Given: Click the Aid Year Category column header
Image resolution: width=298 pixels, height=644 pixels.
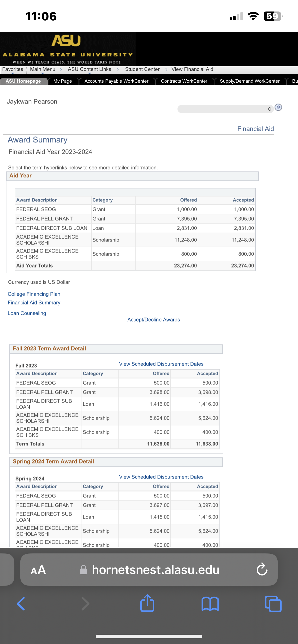Looking at the screenshot, I should tap(102, 200).
